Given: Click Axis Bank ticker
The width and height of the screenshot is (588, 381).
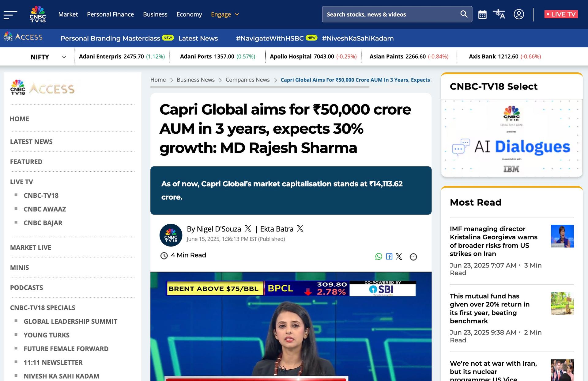Looking at the screenshot, I should 505,56.
